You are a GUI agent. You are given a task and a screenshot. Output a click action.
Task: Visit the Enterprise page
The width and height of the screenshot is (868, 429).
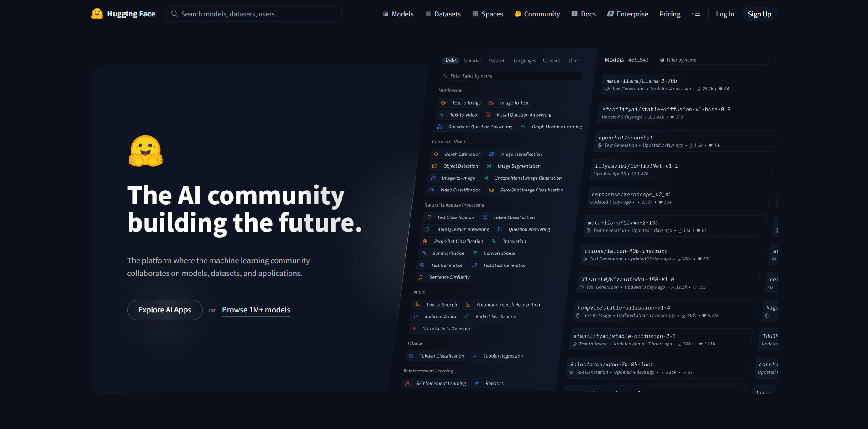click(627, 14)
